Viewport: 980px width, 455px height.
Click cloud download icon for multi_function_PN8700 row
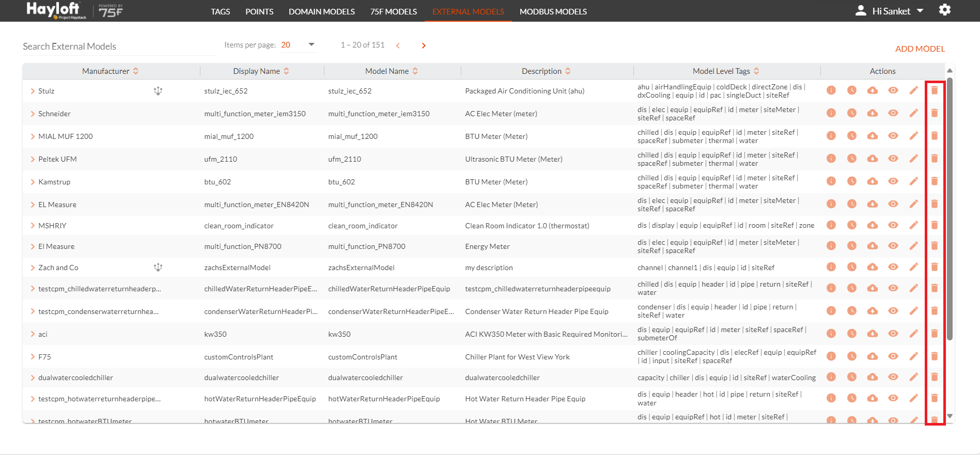coord(873,246)
